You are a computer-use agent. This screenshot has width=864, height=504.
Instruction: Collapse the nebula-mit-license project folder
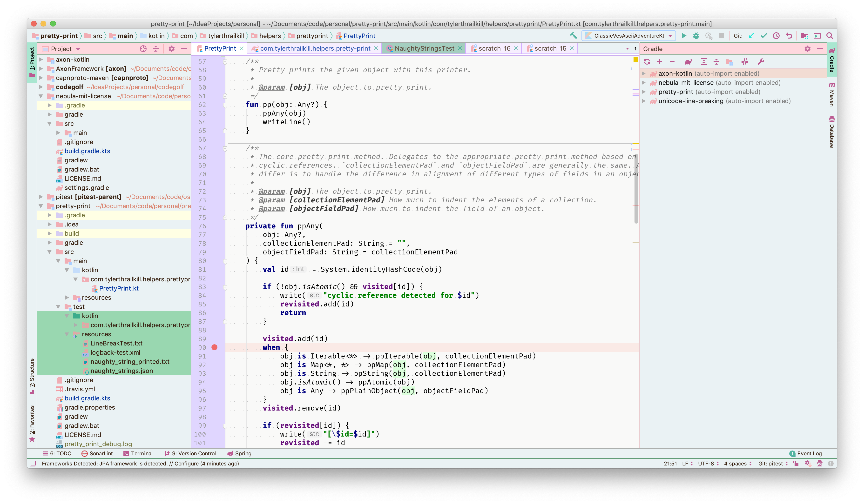click(x=41, y=96)
